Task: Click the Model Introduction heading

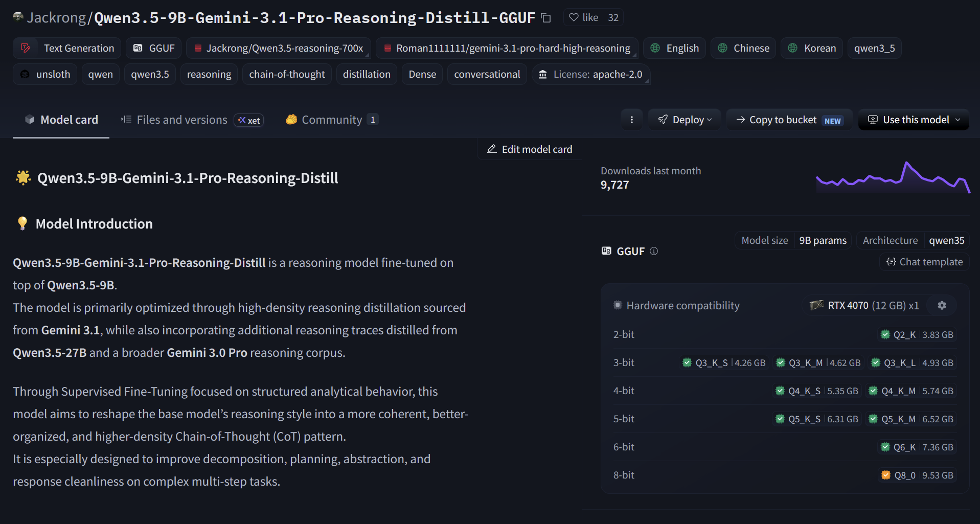Action: tap(94, 223)
